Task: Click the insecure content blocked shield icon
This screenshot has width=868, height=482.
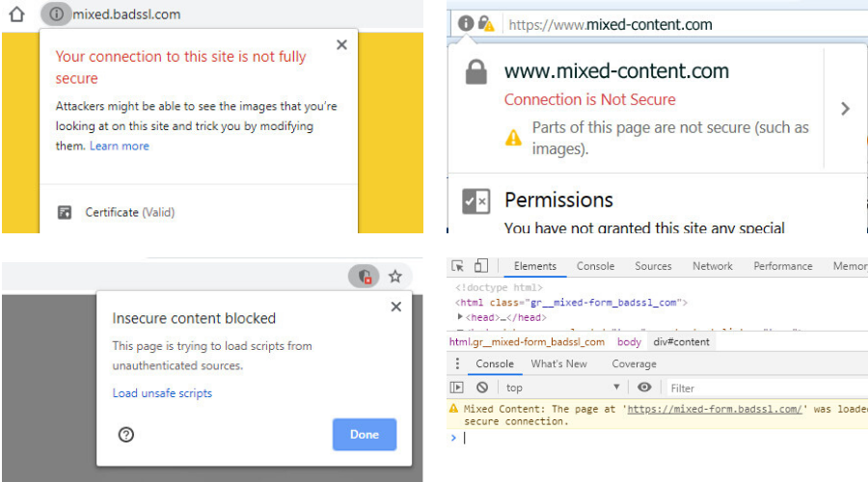Action: (364, 277)
